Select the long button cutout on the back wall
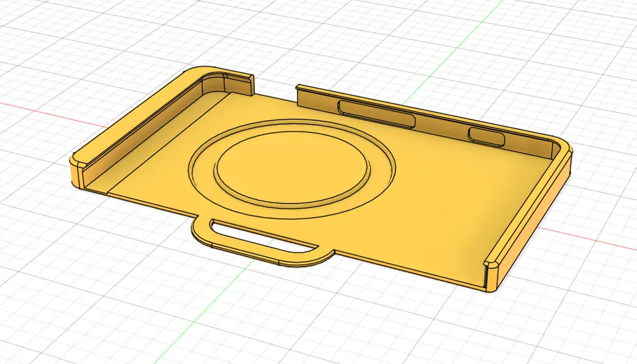Screen dimensions: 637x364 pyautogui.click(x=376, y=114)
